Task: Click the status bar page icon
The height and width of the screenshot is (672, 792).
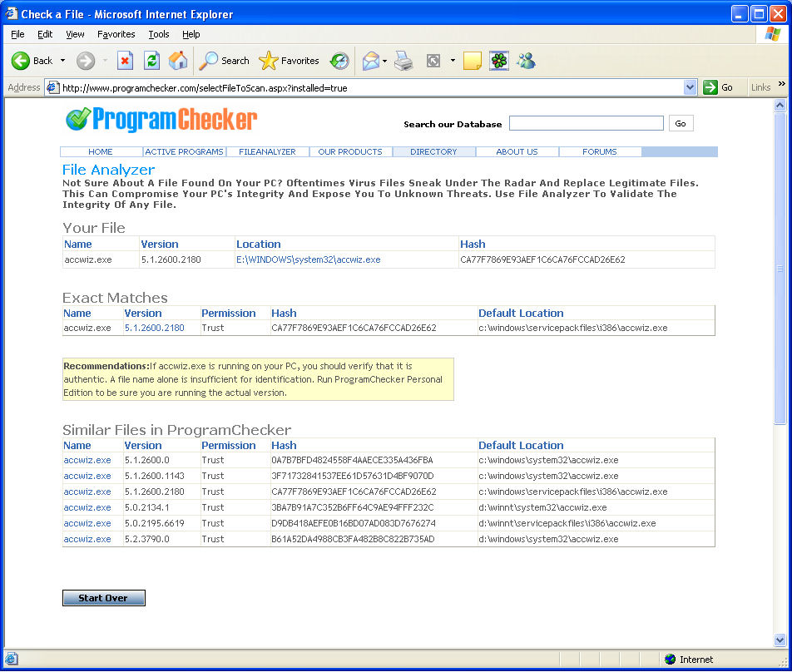Action: [x=11, y=659]
